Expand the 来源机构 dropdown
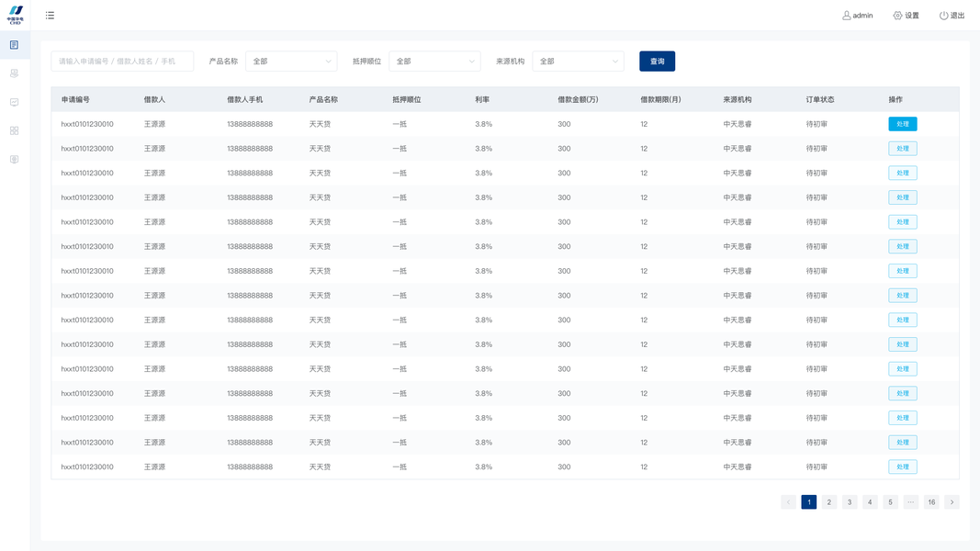This screenshot has height=551, width=980. pos(578,62)
